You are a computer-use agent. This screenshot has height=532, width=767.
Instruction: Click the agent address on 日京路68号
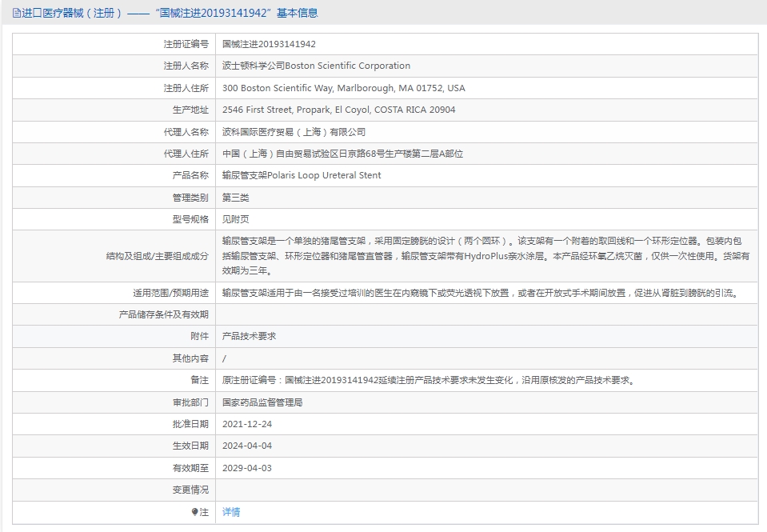coord(342,154)
